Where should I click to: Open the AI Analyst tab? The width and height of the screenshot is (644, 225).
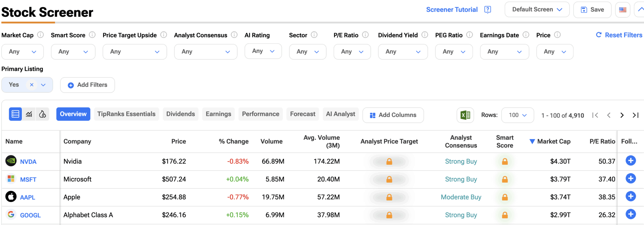coord(340,114)
